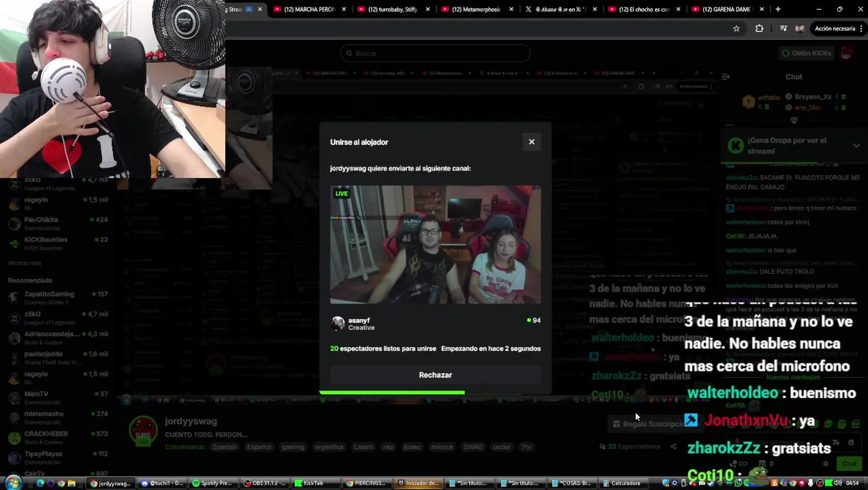Open the PauChikita channel in sidebar
The image size is (868, 490).
(58, 223)
